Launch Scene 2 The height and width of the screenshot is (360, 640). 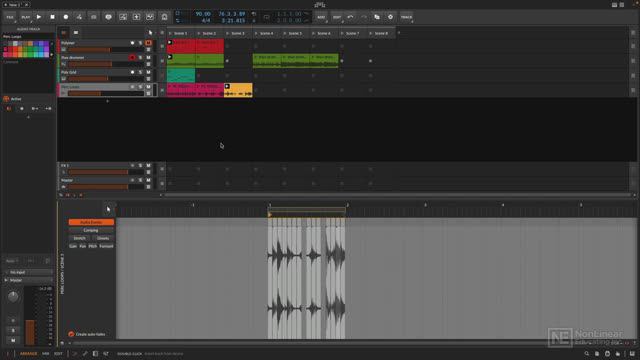(x=198, y=33)
